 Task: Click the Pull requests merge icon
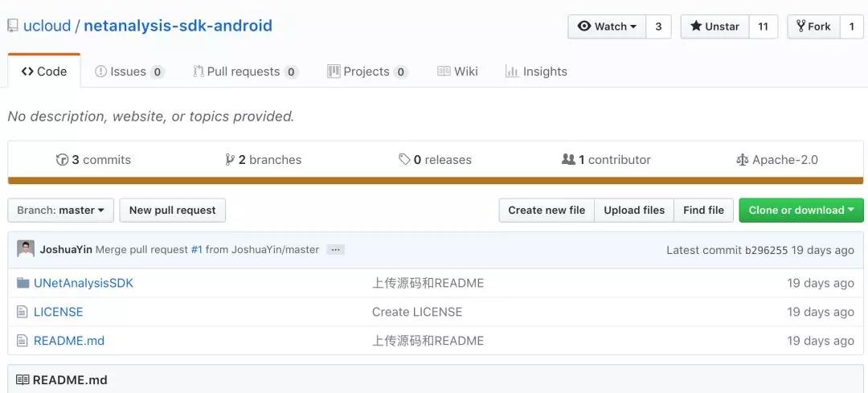199,72
